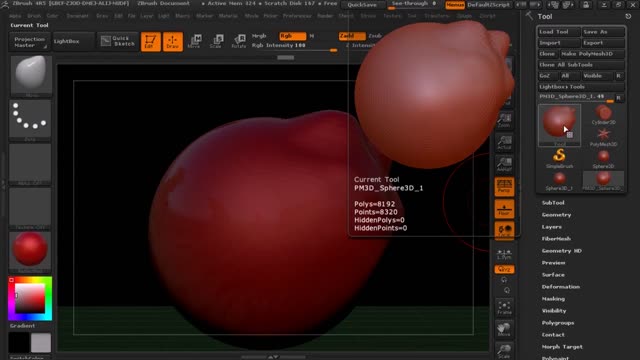Select the Sphere3D_1 tool thumbnail
Screen dimensions: 640x360
560,181
